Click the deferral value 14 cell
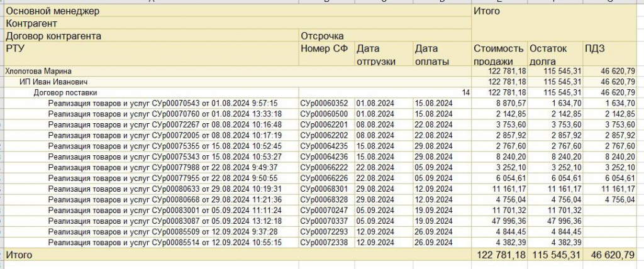The width and height of the screenshot is (644, 269). pos(465,92)
